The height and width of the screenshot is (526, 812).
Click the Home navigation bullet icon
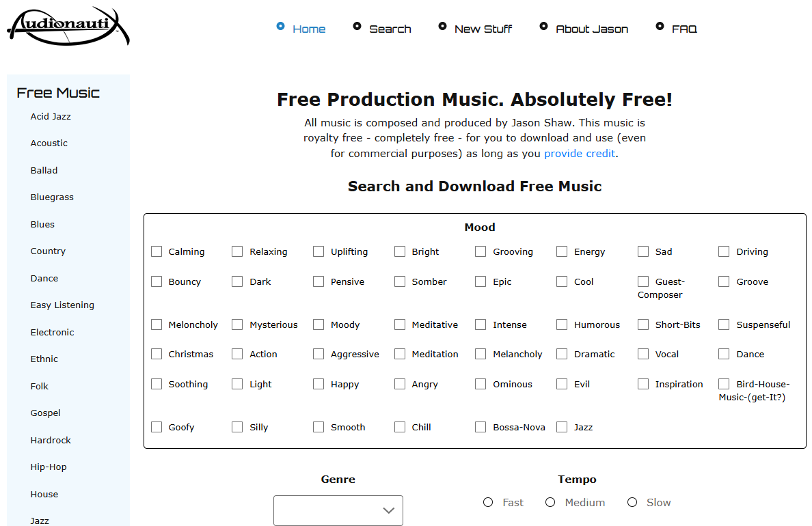pyautogui.click(x=280, y=26)
